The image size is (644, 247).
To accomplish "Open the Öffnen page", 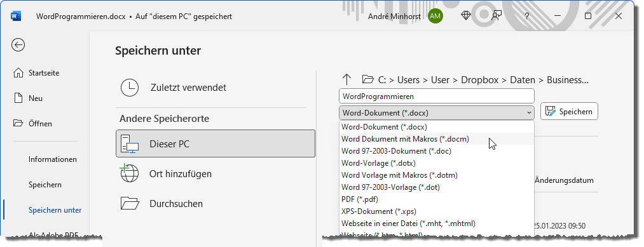I will (x=33, y=123).
